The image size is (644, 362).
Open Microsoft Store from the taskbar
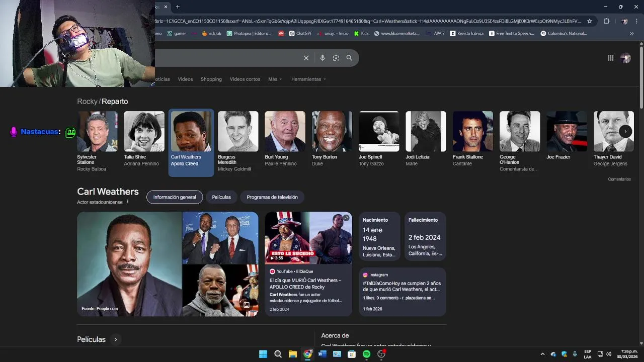pyautogui.click(x=352, y=354)
